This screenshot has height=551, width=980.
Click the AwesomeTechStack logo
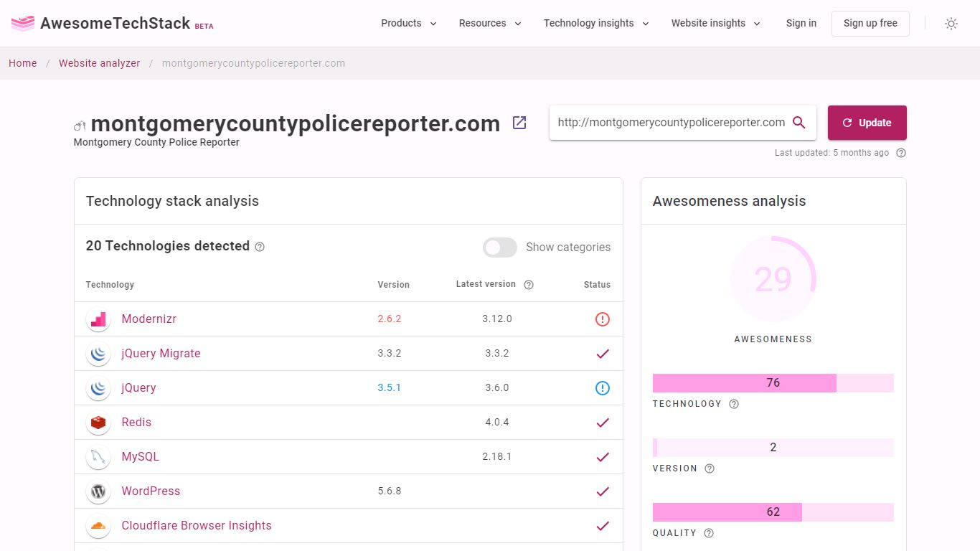click(x=112, y=23)
